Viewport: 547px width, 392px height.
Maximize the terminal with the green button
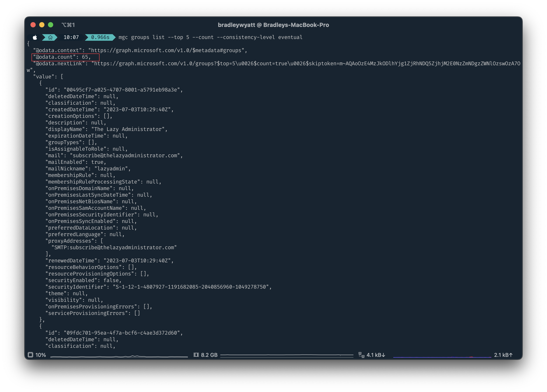point(51,25)
